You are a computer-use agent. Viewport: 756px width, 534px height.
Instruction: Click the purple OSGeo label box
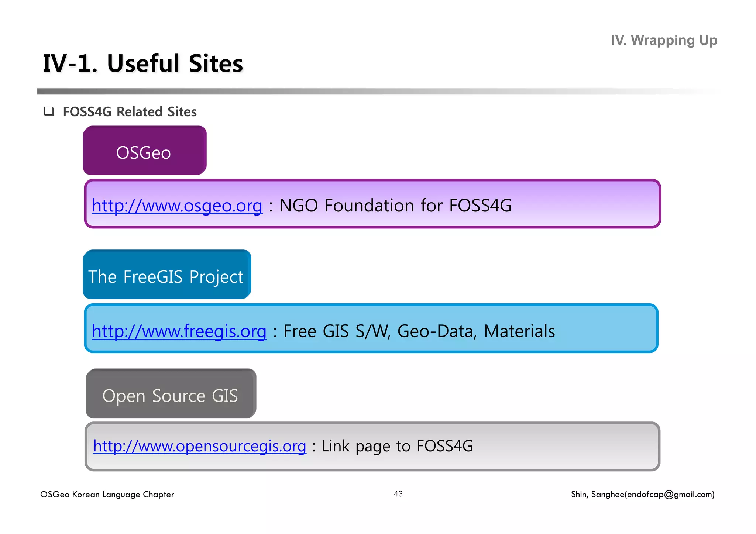144,151
